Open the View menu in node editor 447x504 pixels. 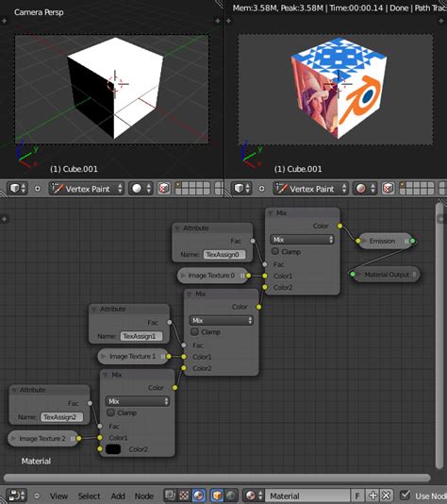point(58,496)
